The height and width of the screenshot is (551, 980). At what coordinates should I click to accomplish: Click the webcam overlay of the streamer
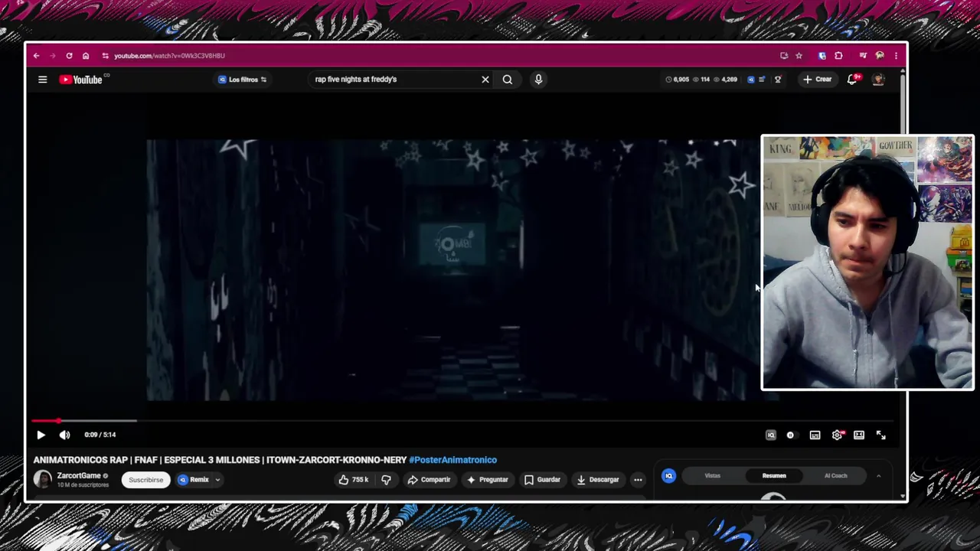click(x=867, y=262)
